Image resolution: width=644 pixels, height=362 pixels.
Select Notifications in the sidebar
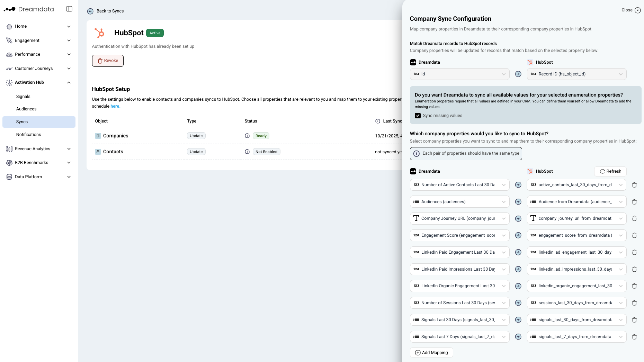(x=29, y=135)
